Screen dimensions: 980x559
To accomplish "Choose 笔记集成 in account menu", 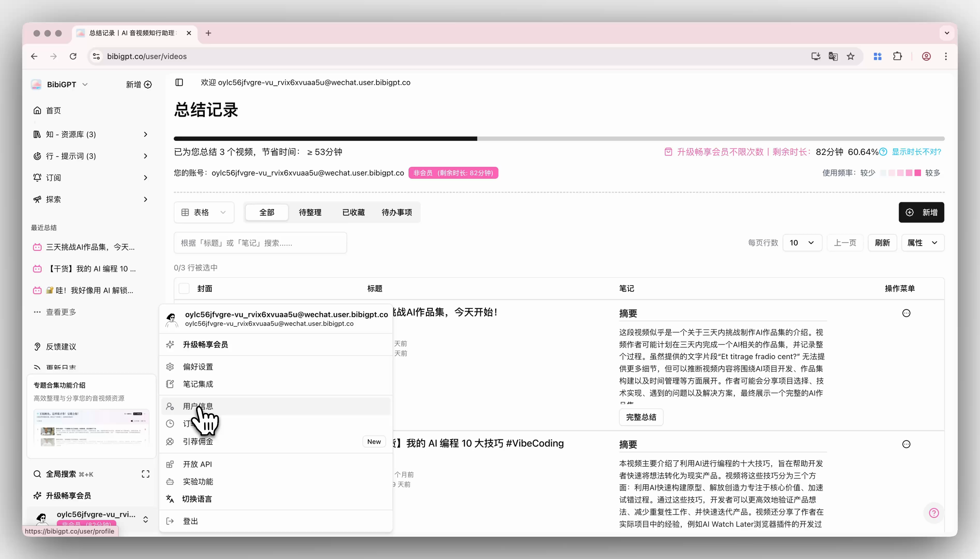I will (x=276, y=384).
